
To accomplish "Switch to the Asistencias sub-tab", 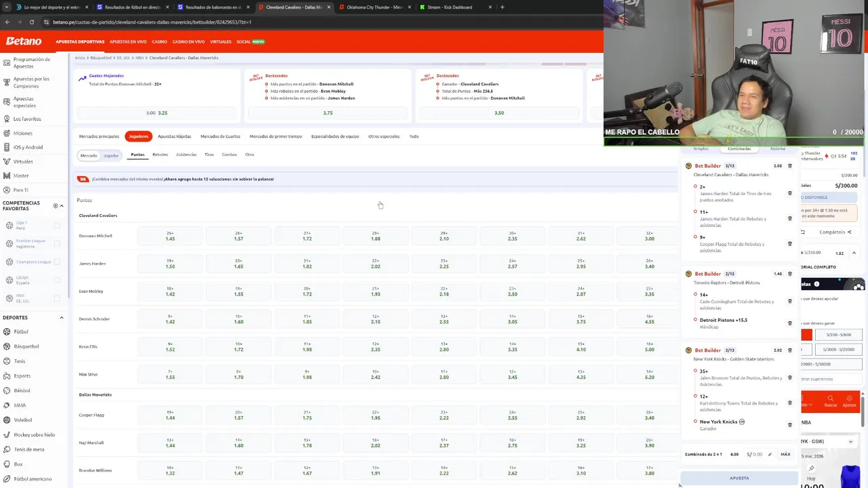I will [x=186, y=155].
